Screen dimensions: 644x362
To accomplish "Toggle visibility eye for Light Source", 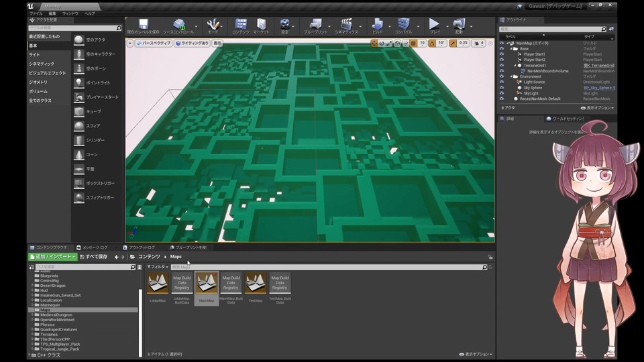I will point(501,82).
